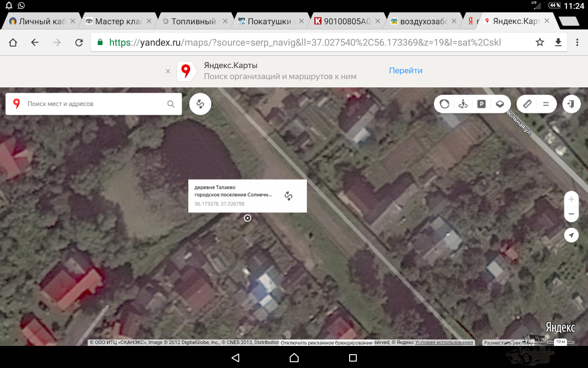
Task: Open a new browser tab
Action: pyautogui.click(x=569, y=21)
